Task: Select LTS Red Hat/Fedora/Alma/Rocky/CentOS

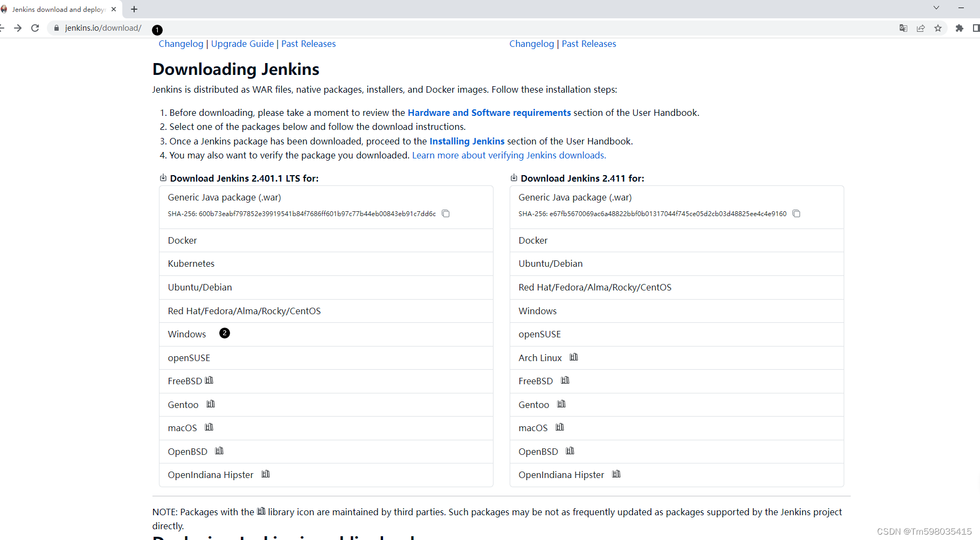Action: pyautogui.click(x=326, y=311)
